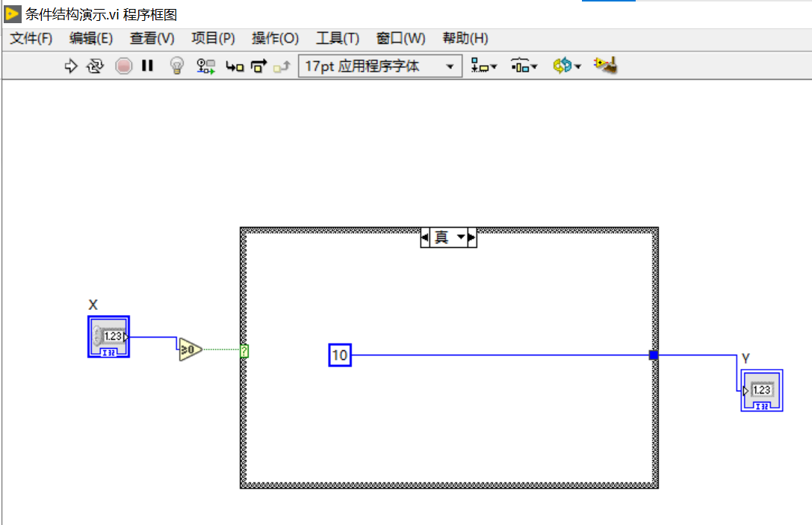The height and width of the screenshot is (525, 812).
Task: Open the 文件(F) menu
Action: point(31,38)
